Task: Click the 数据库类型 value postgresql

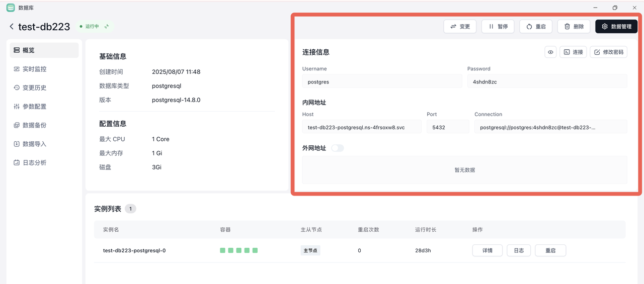Action: coord(167,86)
